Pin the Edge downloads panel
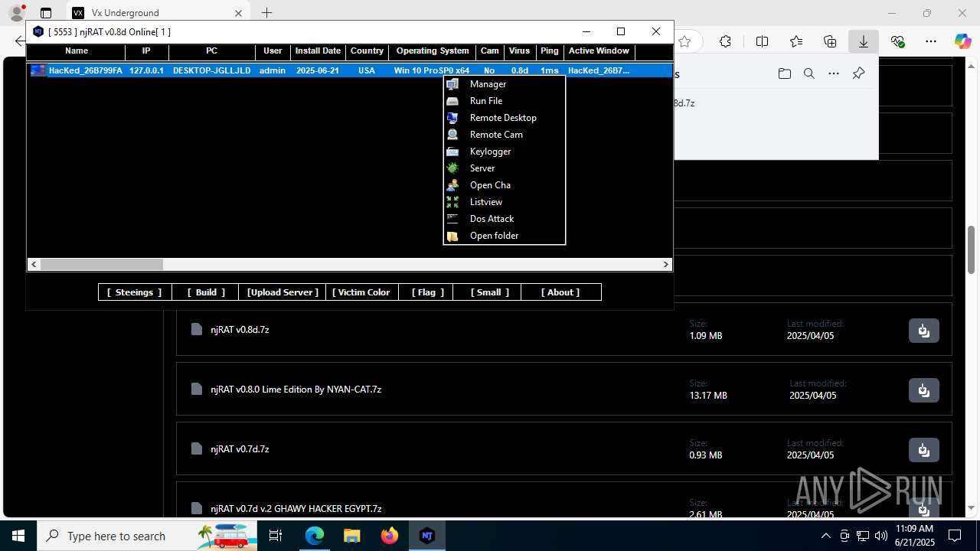 click(x=858, y=73)
